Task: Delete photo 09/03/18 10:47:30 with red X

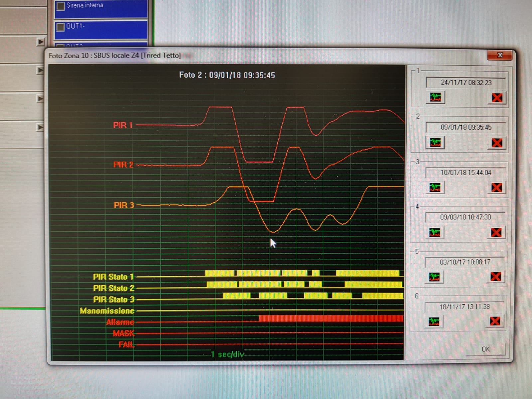Action: pyautogui.click(x=496, y=232)
